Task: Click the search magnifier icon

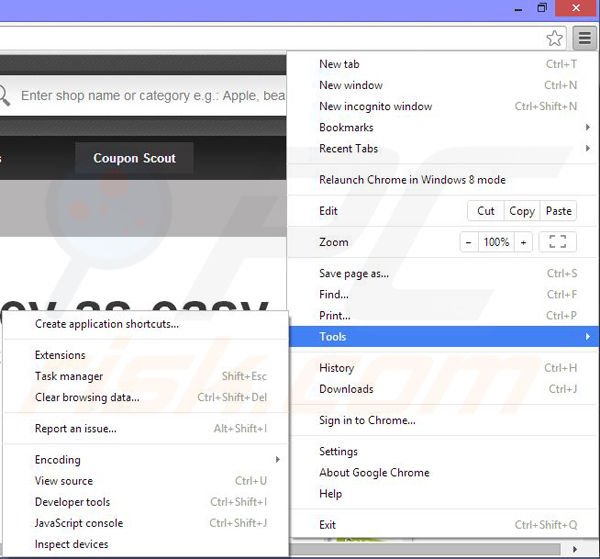Action: click(x=4, y=95)
